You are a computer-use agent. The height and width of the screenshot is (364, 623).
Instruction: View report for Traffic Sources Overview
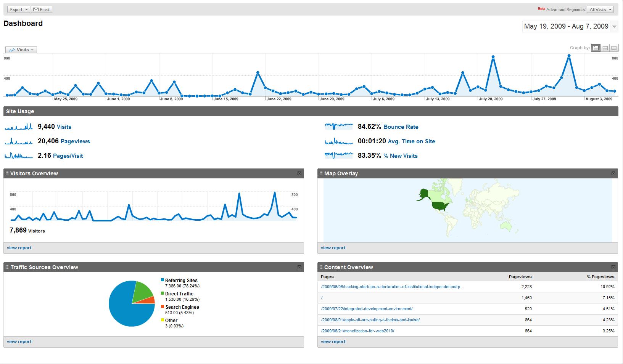click(19, 342)
